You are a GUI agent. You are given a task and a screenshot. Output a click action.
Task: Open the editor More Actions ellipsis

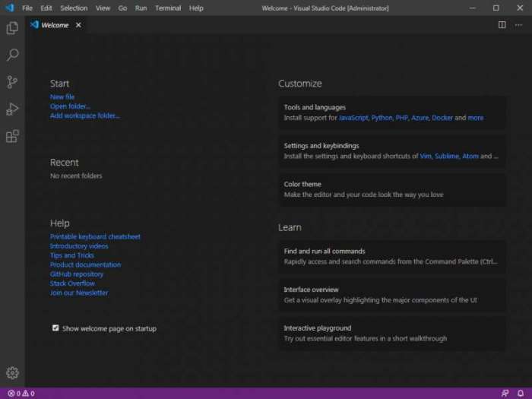(x=518, y=25)
